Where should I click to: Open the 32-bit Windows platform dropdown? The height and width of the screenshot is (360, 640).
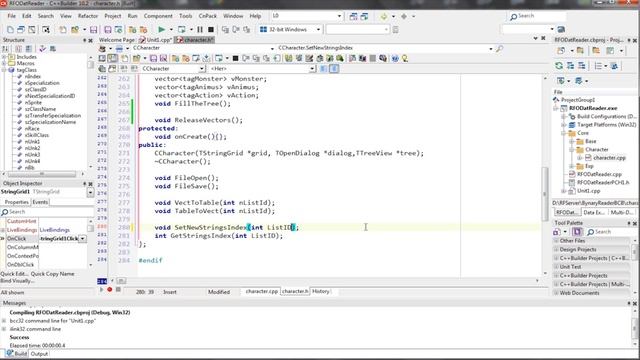click(x=318, y=29)
